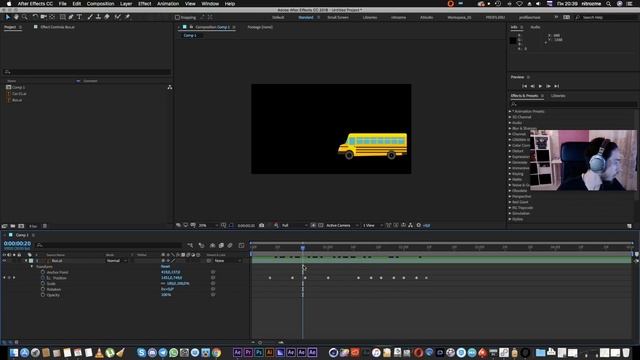
Task: Enable the Snapping checkbox
Action: pos(177,18)
